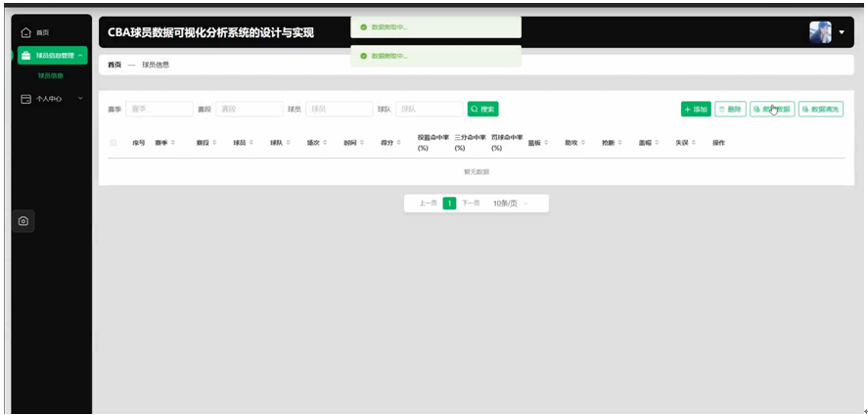Click the 序号 column header
Viewport: 868px width, 415px height.
point(138,143)
